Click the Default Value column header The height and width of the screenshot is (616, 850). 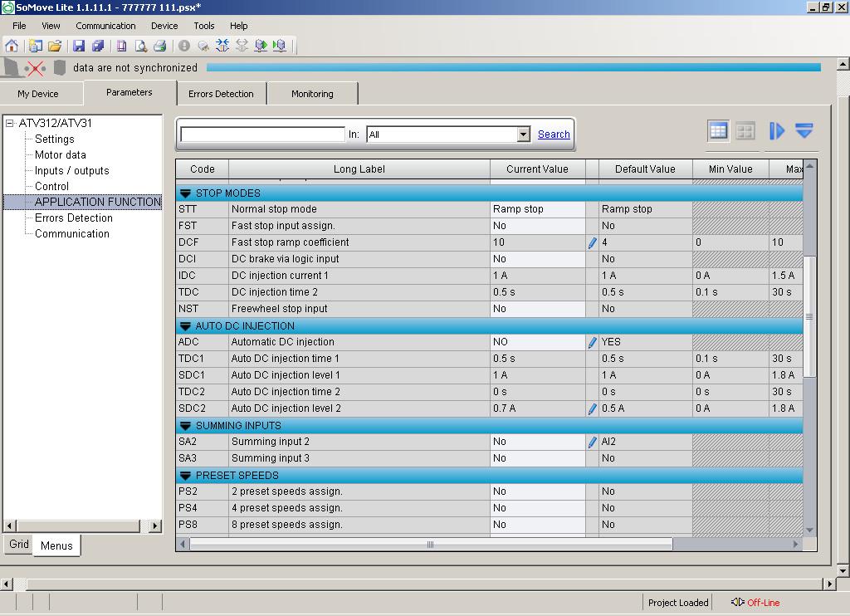pyautogui.click(x=645, y=169)
